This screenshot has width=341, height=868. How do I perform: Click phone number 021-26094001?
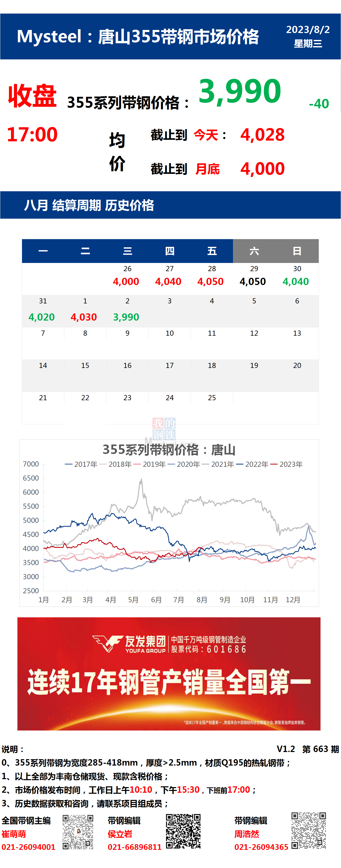click(x=28, y=847)
